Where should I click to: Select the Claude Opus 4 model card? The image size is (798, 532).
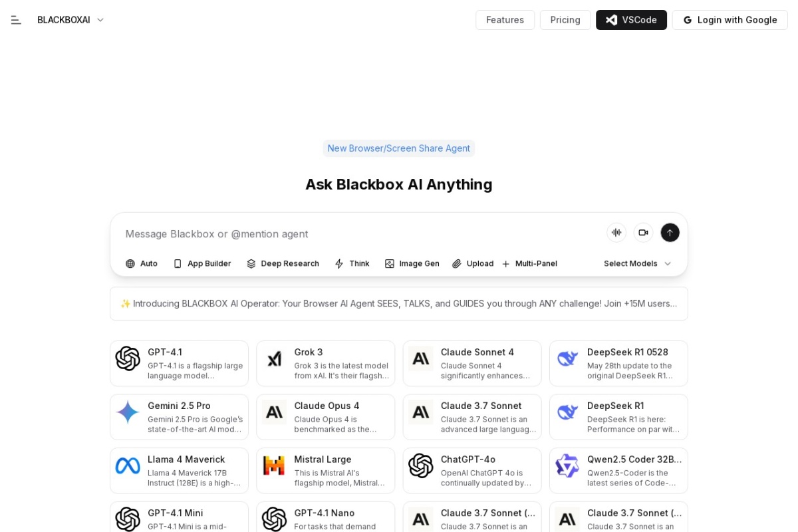(x=325, y=417)
